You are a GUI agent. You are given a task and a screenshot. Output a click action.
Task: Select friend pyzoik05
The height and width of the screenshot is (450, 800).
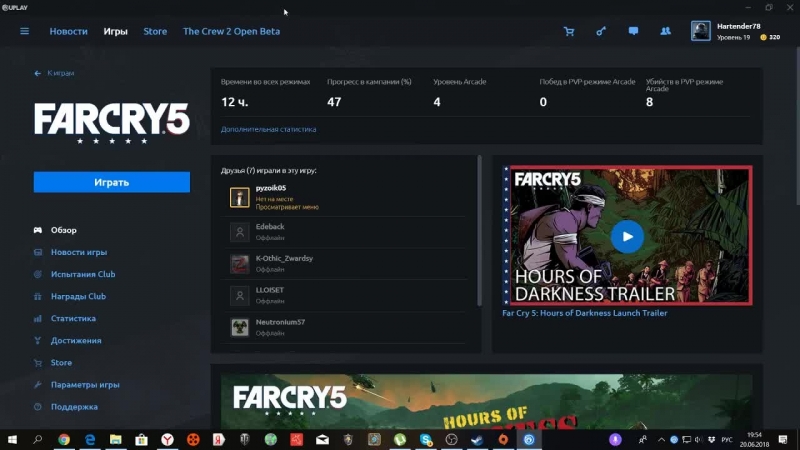pos(343,197)
